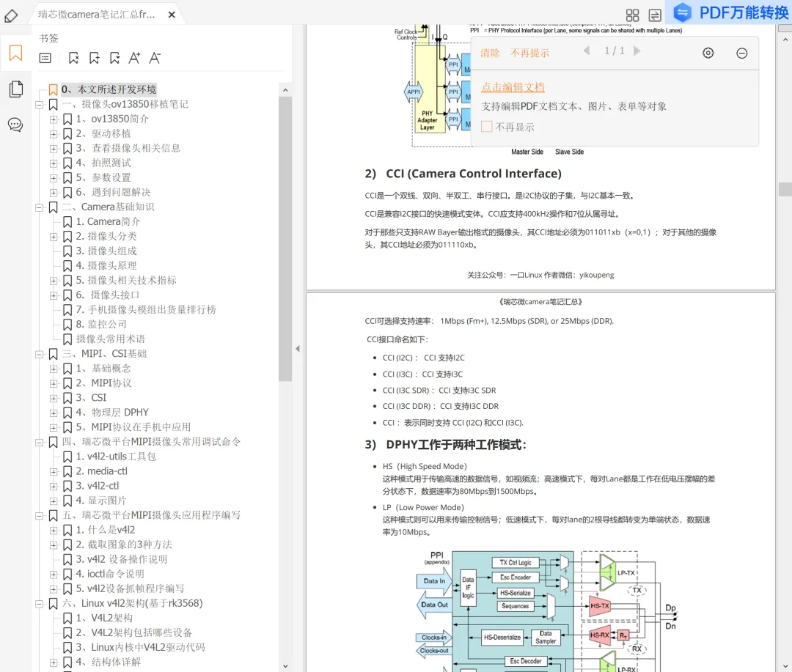792x672 pixels.
Task: Select bookmark 3. v4l2-ctl
Action: tap(98, 486)
